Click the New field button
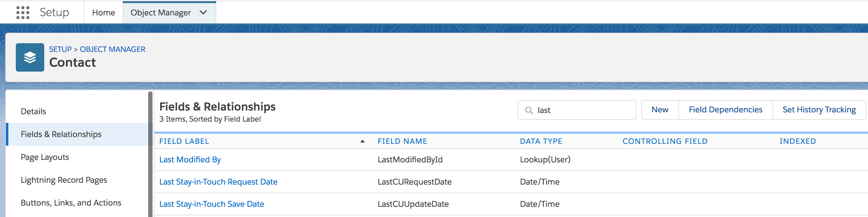The width and height of the screenshot is (868, 217). 660,110
